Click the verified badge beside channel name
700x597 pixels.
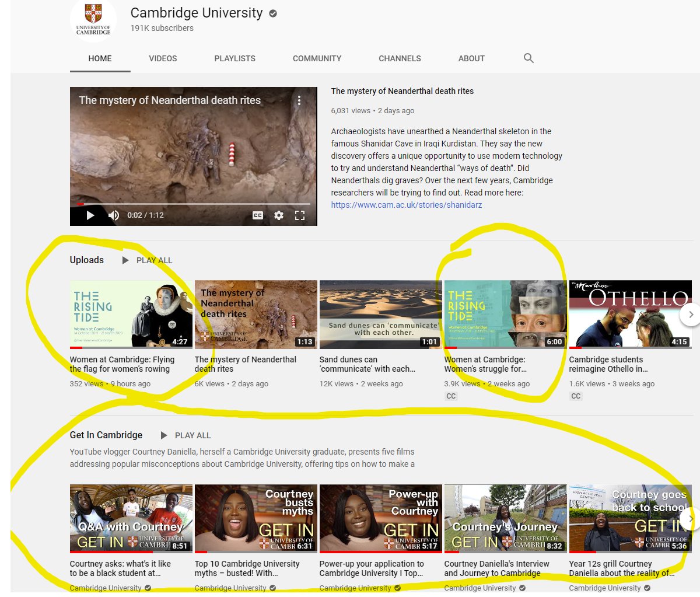pos(273,13)
